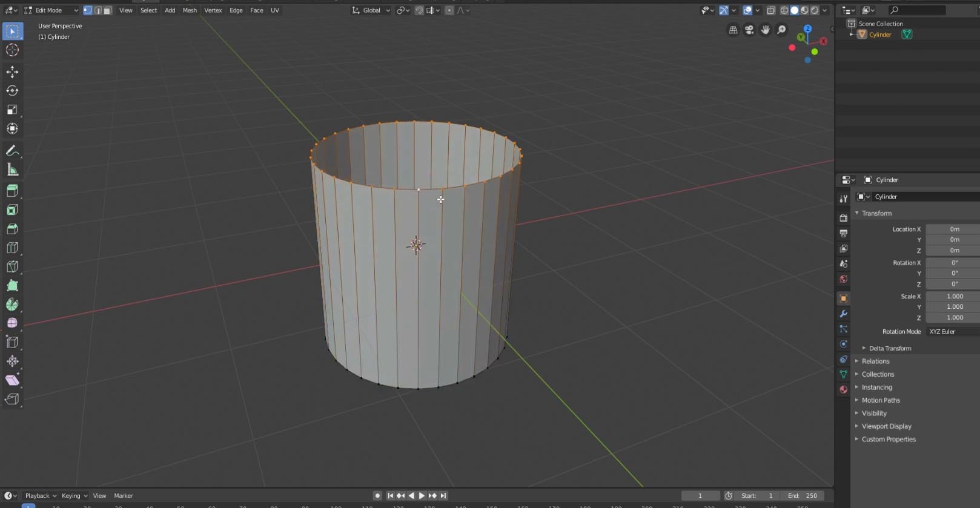The image size is (980, 508).
Task: Enable face select mode
Action: 107,10
